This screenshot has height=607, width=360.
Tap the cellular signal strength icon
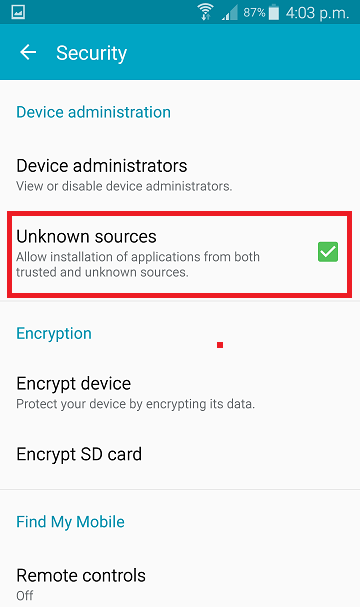coord(230,14)
